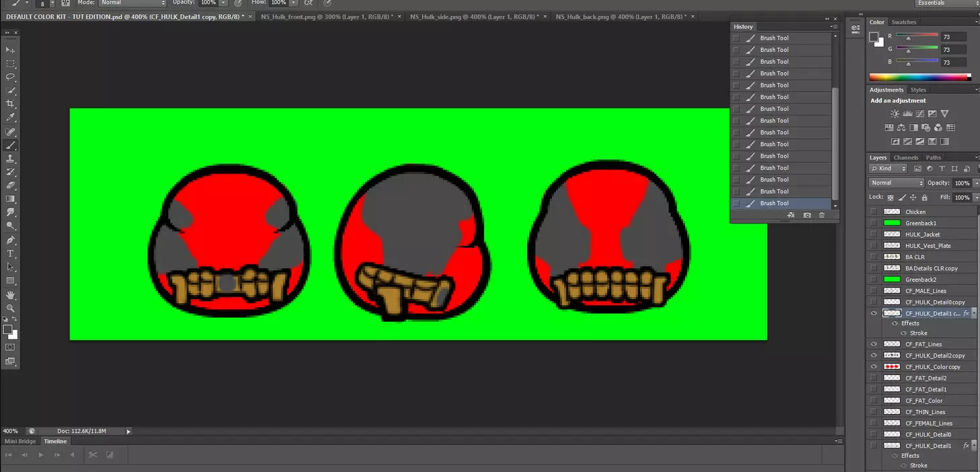Switch to the Channels tab
Viewport: 980px width, 472px height.
click(905, 158)
